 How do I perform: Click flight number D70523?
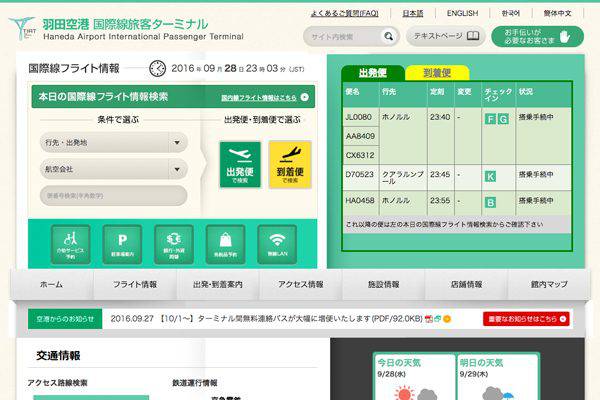click(x=359, y=175)
